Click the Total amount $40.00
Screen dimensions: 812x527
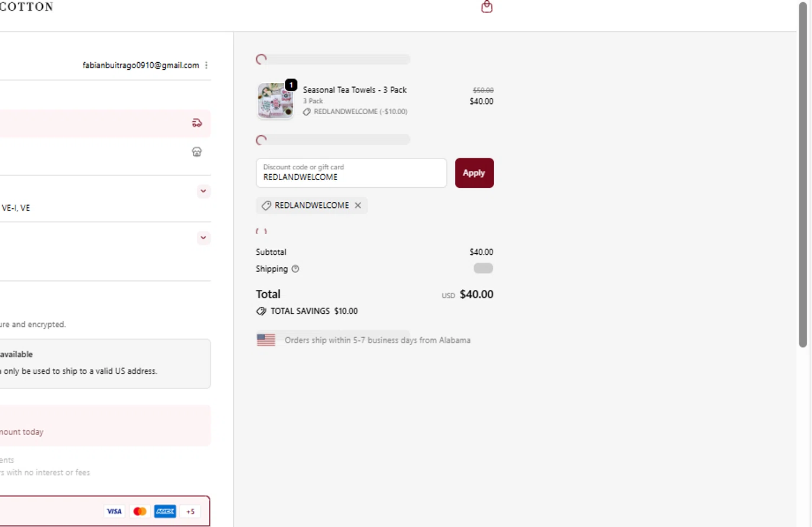point(476,294)
